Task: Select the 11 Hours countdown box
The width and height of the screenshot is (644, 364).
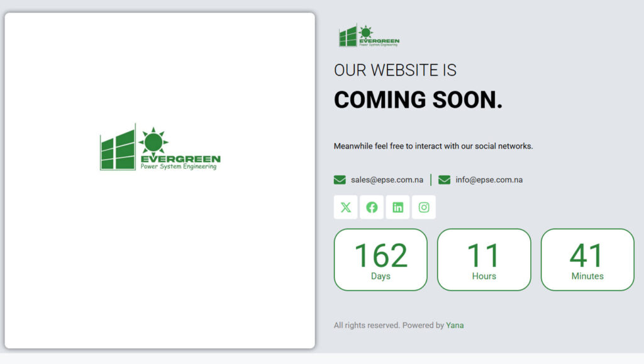Action: coord(484,259)
